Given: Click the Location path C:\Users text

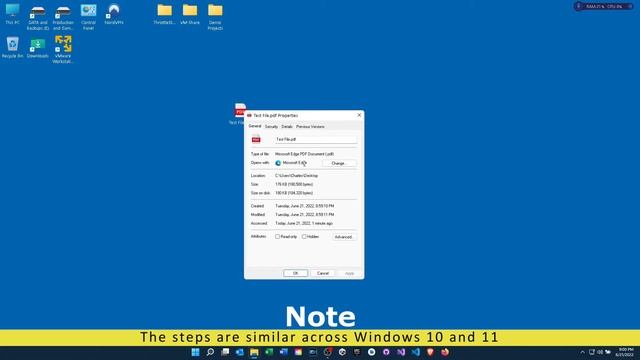Looking at the screenshot, I should point(296,176).
